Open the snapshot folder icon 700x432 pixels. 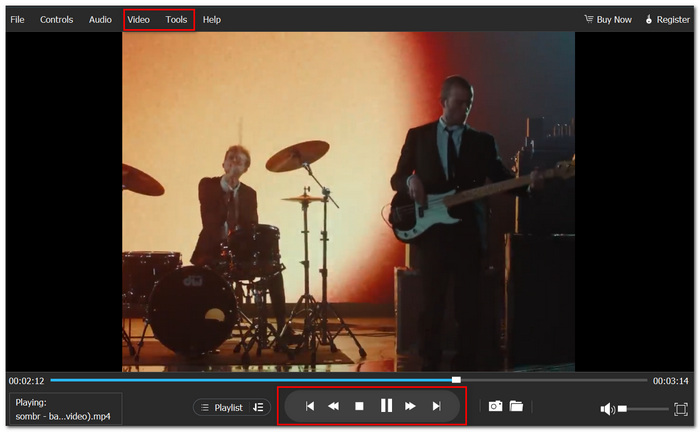517,406
